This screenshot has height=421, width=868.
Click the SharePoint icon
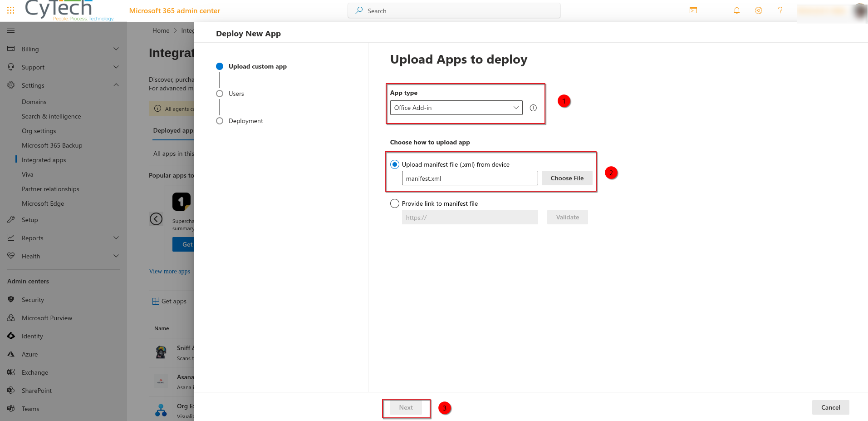tap(11, 390)
